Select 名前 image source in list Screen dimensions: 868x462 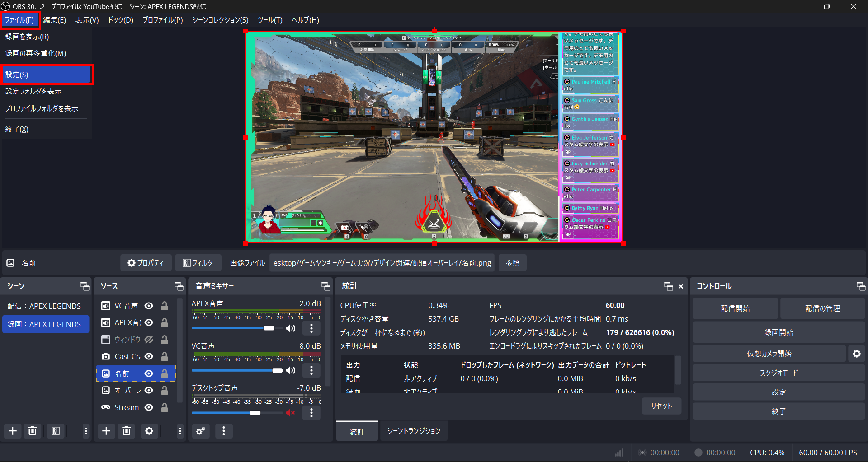(136, 373)
